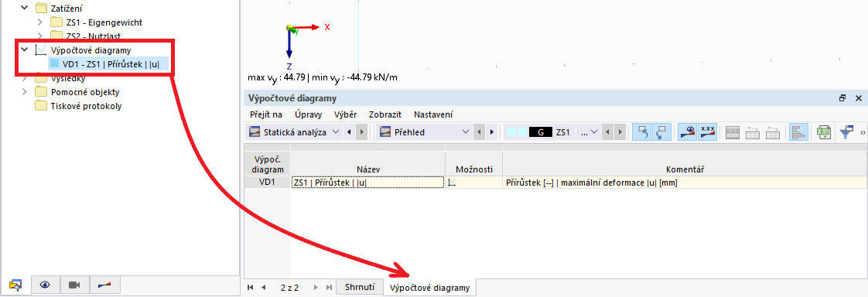Image resolution: width=868 pixels, height=297 pixels.
Task: Click the insert table row icon
Action: coord(753,132)
